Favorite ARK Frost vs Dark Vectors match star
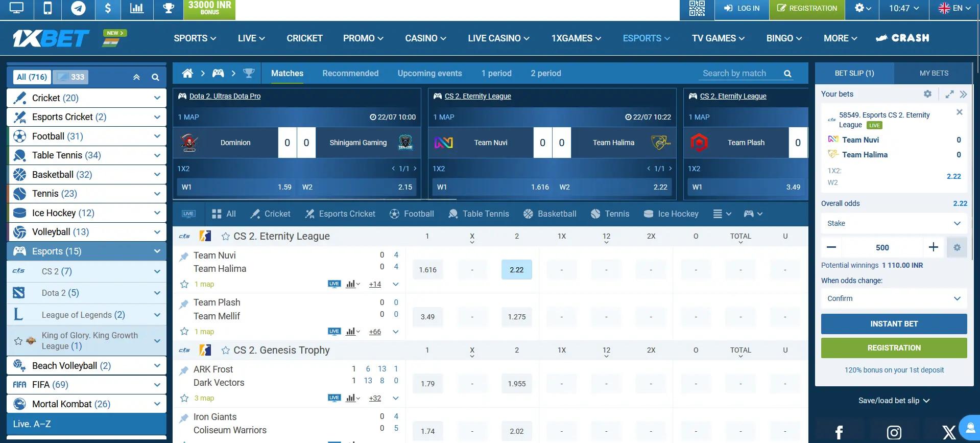The height and width of the screenshot is (443, 980). [184, 398]
